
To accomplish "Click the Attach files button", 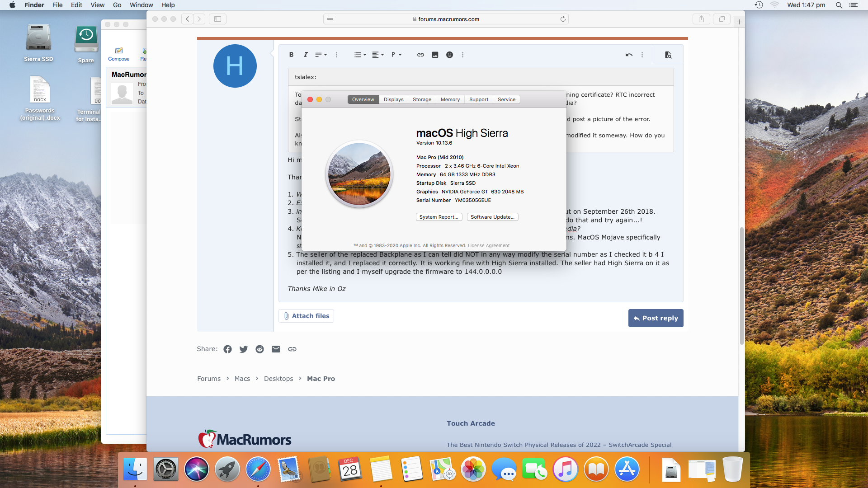I will [x=306, y=316].
